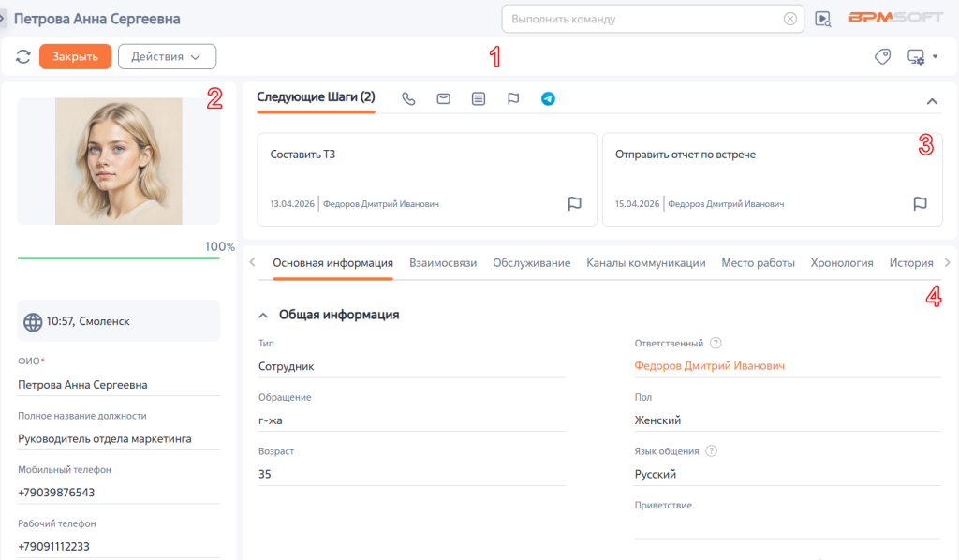Open the Федоров Дмитрий Иванович responsible link
Screen dimensions: 959x560
[x=710, y=365]
